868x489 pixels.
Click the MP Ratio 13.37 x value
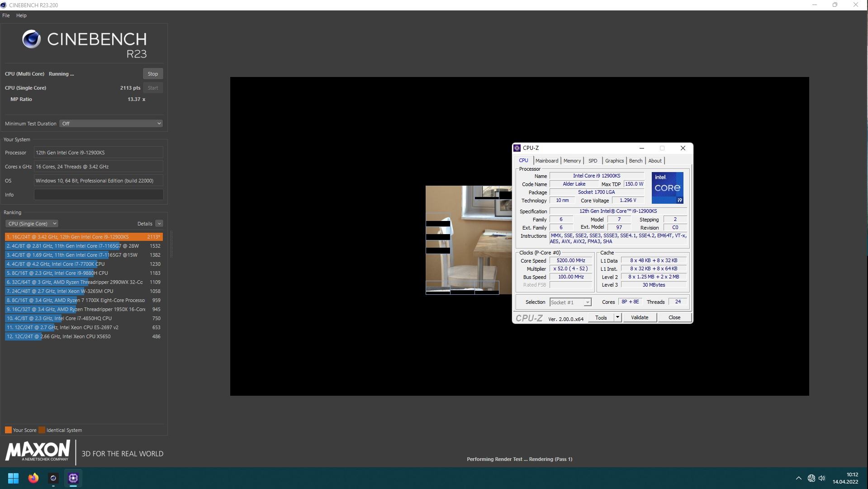[136, 99]
